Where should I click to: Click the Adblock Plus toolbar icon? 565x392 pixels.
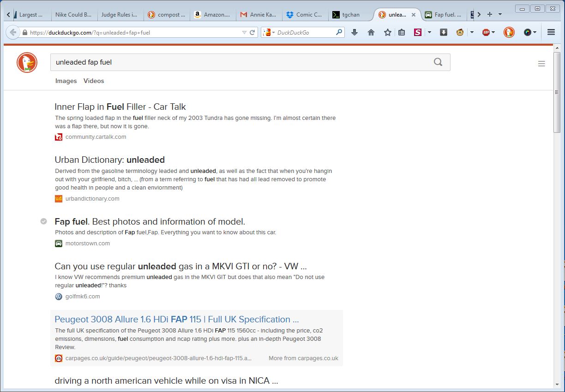tap(486, 32)
